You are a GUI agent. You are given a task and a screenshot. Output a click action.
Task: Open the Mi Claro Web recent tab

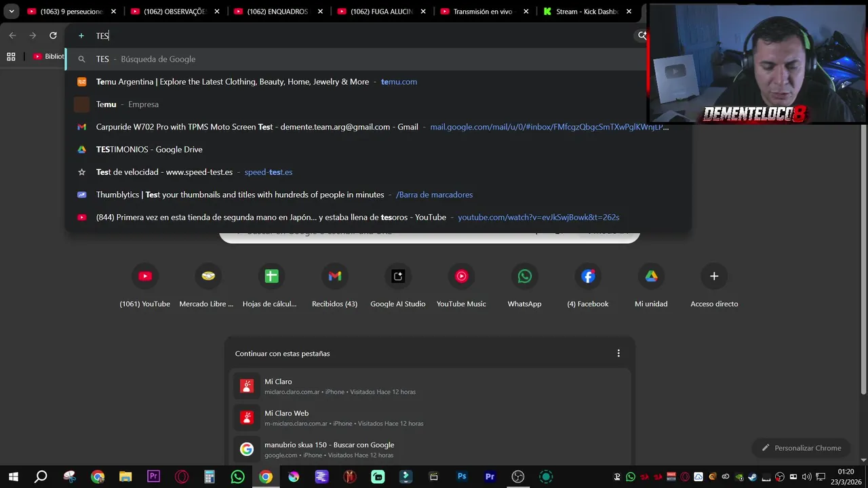tap(429, 418)
